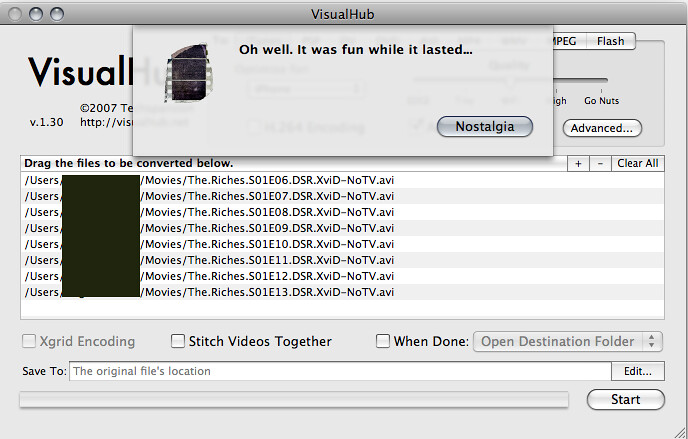The height and width of the screenshot is (439, 688).
Task: Open the Advanced settings
Action: point(601,128)
